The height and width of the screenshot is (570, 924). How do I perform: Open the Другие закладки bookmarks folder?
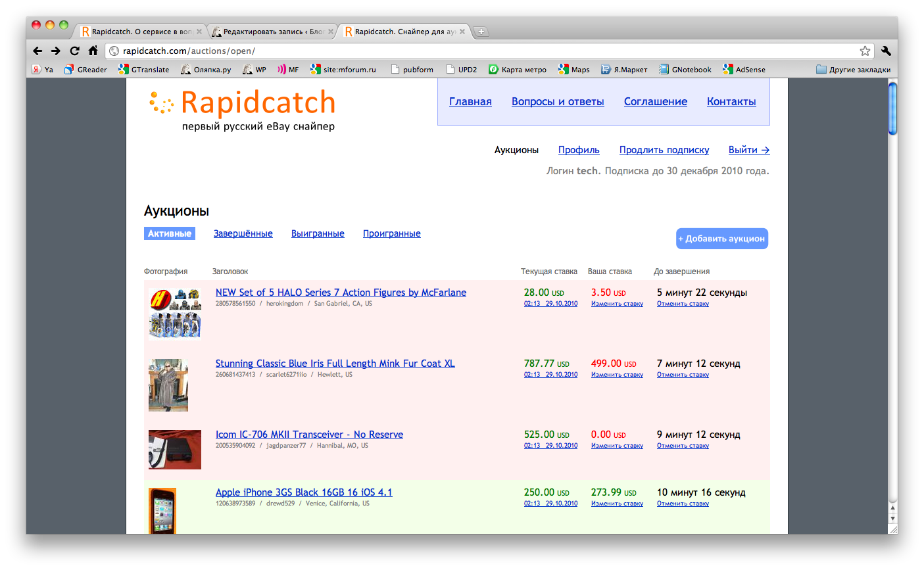[854, 69]
